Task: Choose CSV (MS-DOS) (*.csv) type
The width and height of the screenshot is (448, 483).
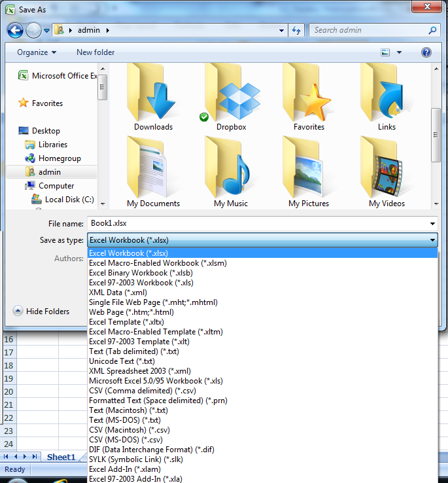Action: point(262,440)
